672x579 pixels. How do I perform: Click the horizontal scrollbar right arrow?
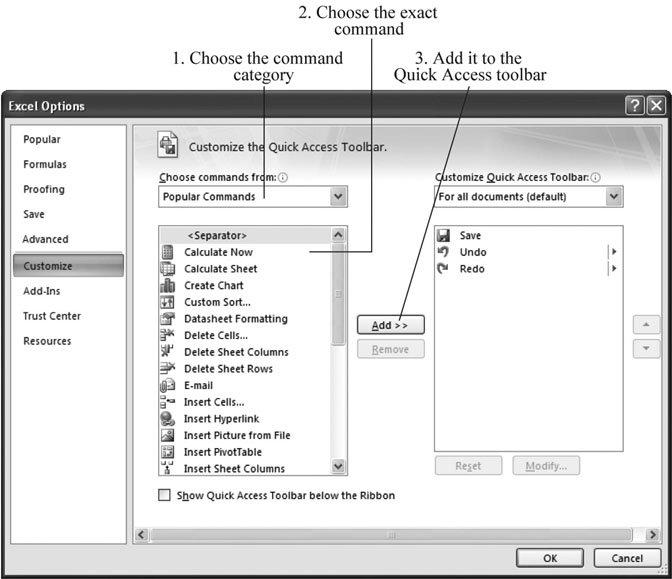[653, 535]
